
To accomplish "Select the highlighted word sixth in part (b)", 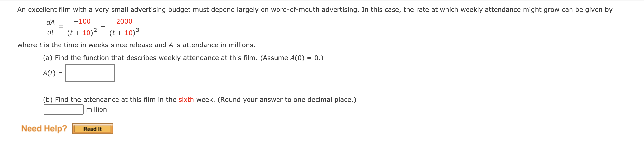I will tap(186, 100).
